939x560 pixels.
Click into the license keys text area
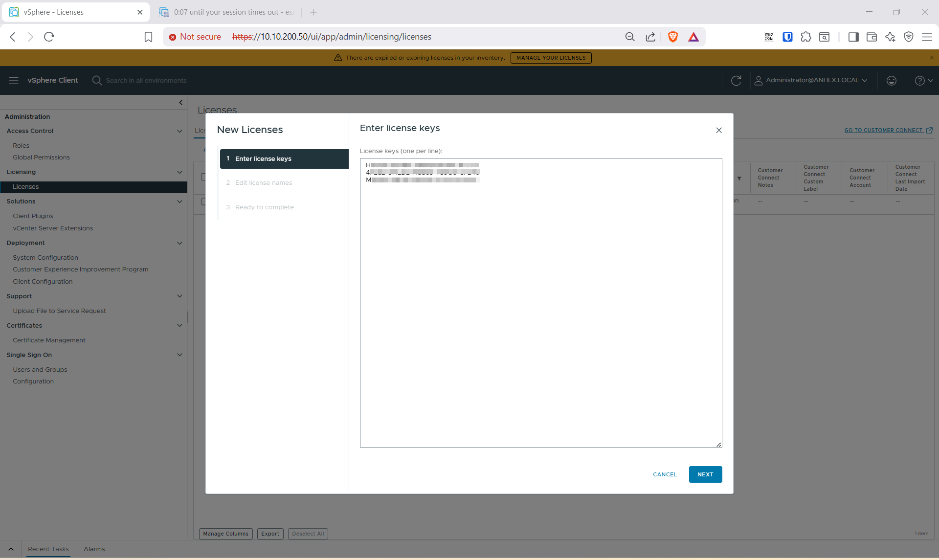tap(541, 303)
